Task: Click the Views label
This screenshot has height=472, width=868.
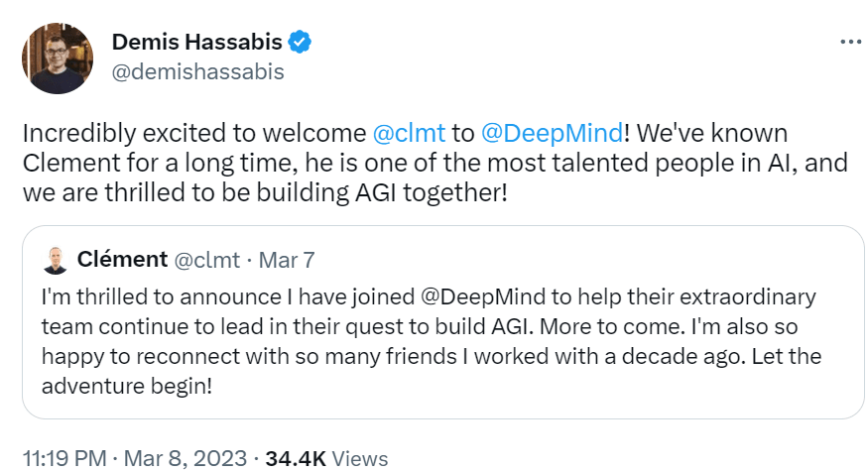Action: (x=361, y=458)
